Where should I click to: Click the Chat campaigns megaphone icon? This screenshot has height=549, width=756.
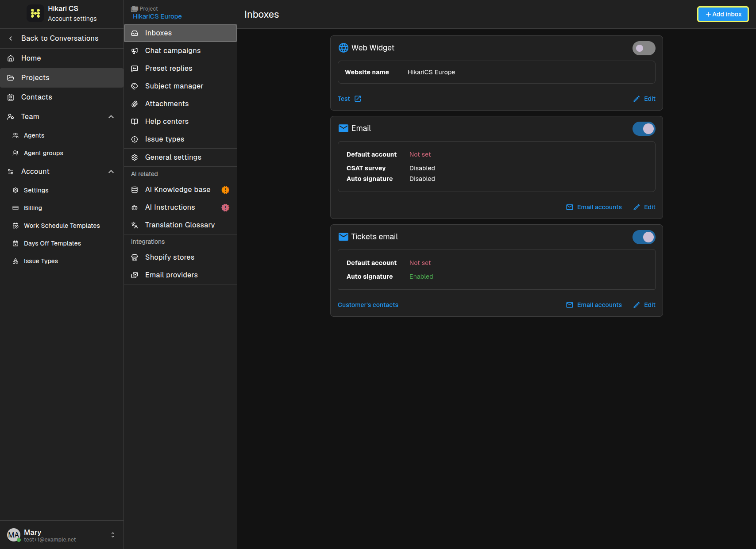tap(135, 51)
